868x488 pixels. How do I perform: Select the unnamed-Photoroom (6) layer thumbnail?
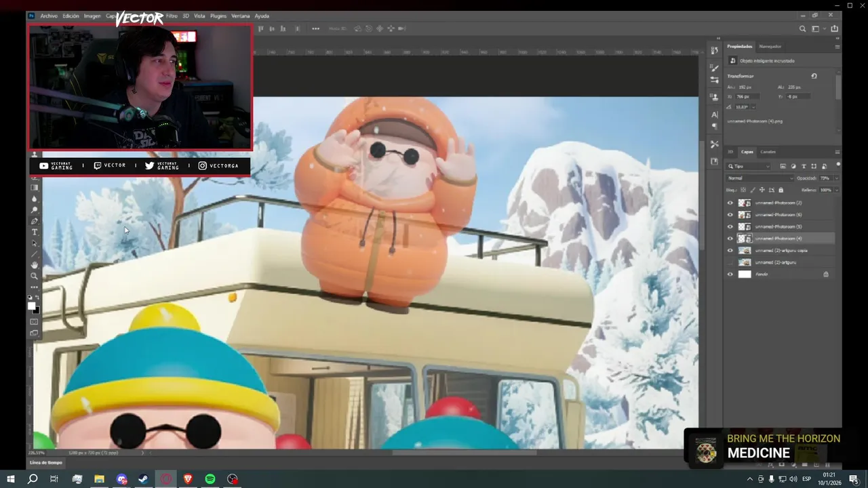[x=745, y=215]
